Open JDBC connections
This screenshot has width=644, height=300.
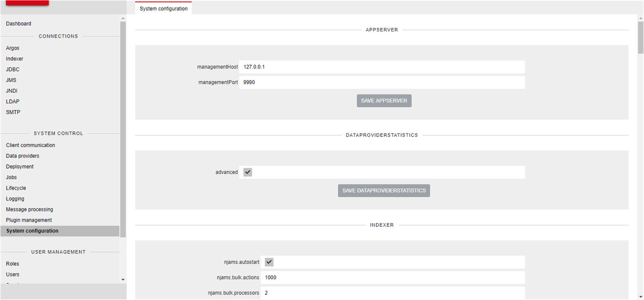click(x=13, y=69)
